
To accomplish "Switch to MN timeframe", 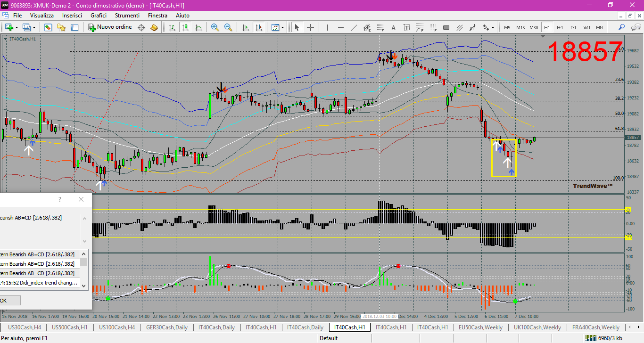I will (600, 27).
